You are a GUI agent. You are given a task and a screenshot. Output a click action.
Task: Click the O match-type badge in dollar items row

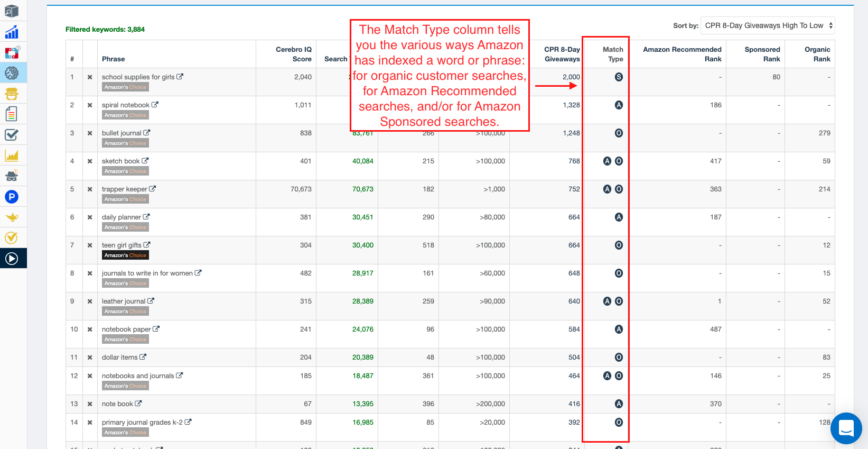tap(619, 358)
